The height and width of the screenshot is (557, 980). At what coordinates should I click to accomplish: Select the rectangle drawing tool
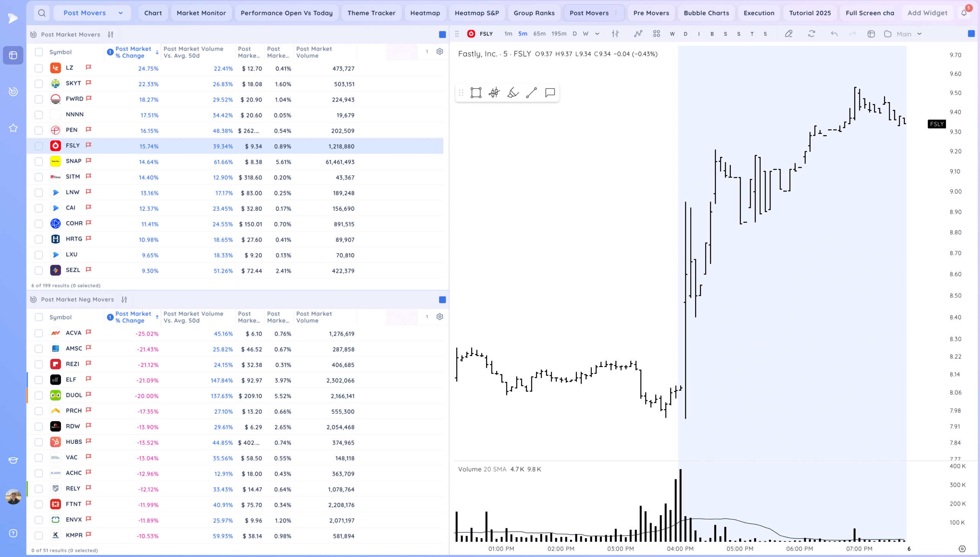click(476, 93)
